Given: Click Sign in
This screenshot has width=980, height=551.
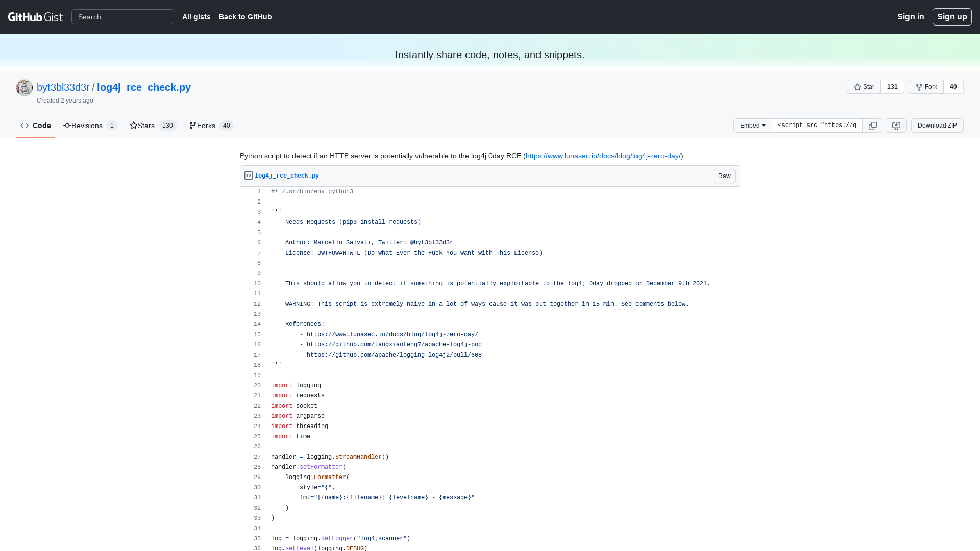Looking at the screenshot, I should pyautogui.click(x=911, y=17).
